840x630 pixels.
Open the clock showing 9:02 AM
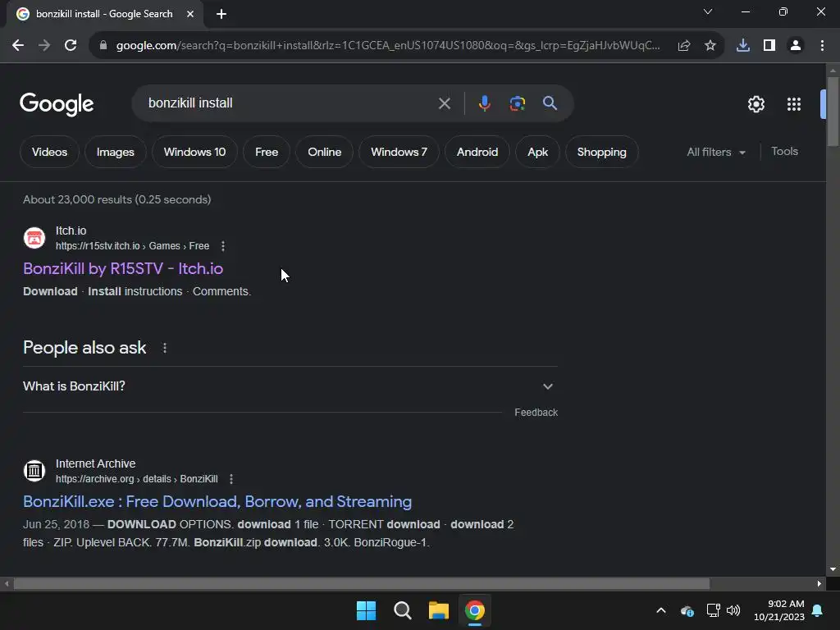click(x=779, y=610)
